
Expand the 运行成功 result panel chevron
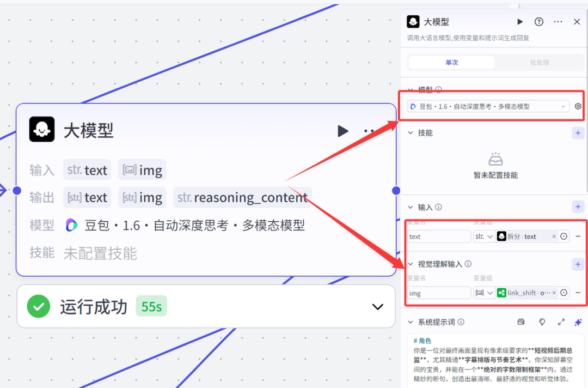click(378, 307)
